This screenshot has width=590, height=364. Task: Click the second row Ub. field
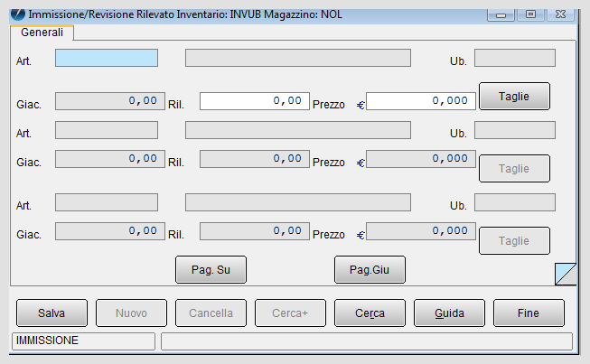[x=515, y=130]
